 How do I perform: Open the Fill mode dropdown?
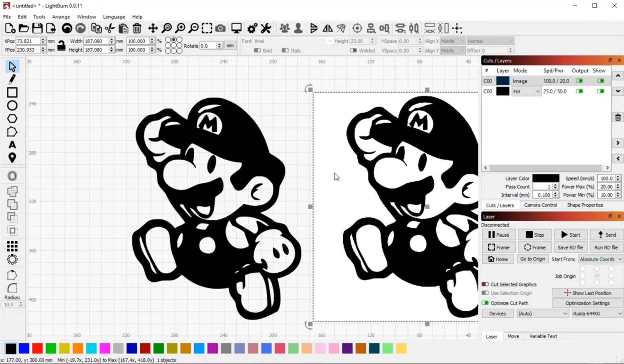tap(526, 92)
